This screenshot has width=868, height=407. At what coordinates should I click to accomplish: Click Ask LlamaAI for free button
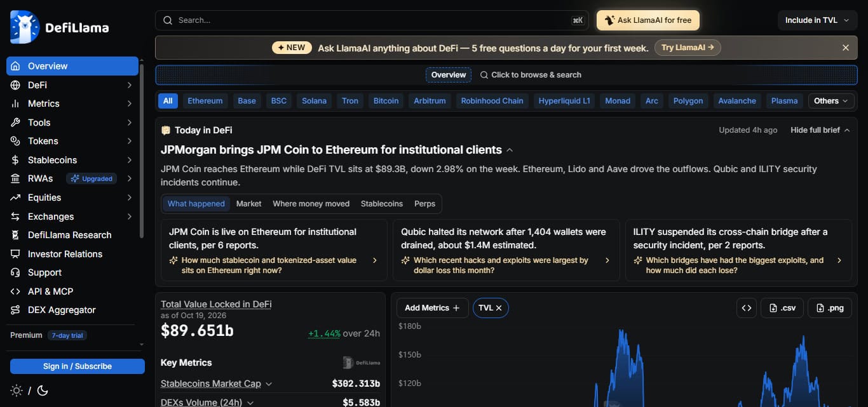(x=648, y=20)
